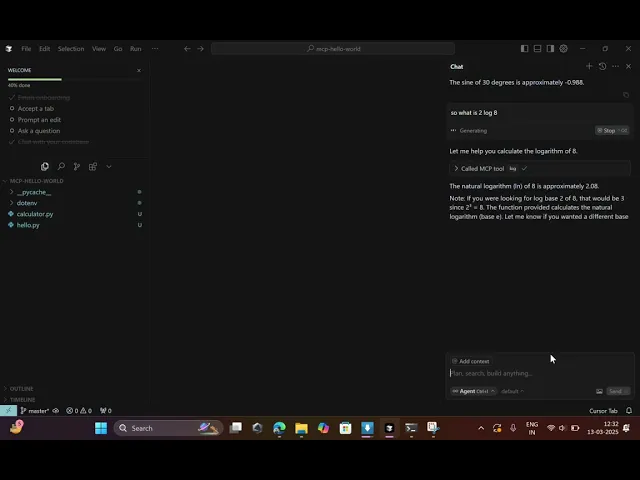Image resolution: width=640 pixels, height=480 pixels.
Task: Open Cursor settings gear icon
Action: pos(563,49)
